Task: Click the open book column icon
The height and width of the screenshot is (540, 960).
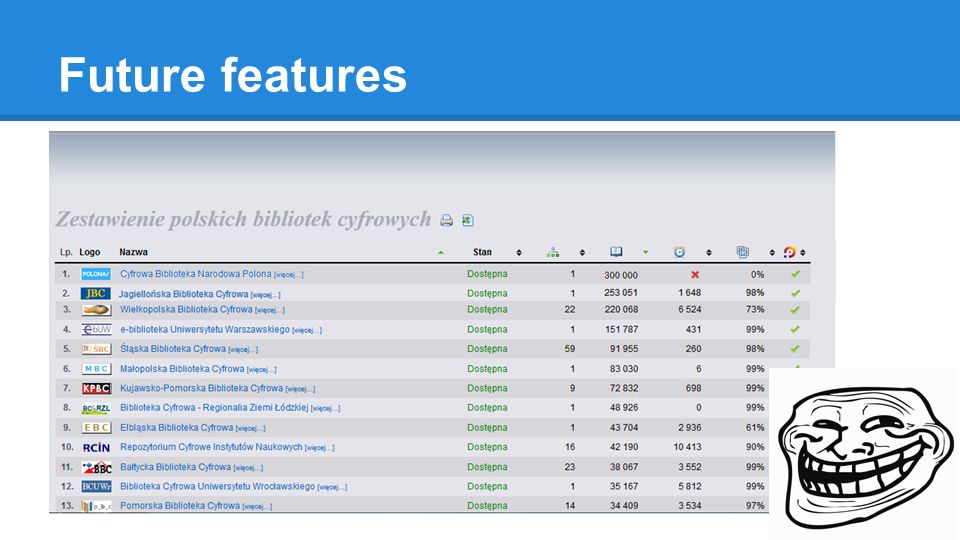Action: tap(616, 252)
